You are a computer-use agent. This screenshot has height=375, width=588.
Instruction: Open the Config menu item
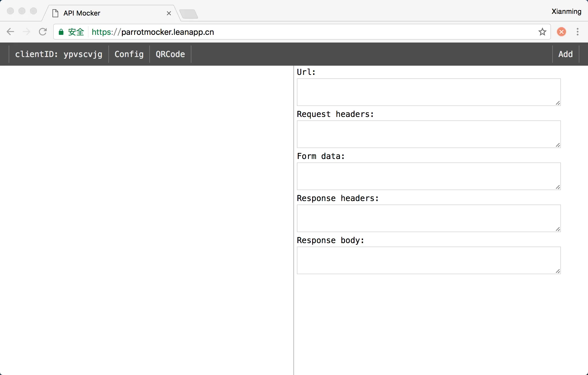pyautogui.click(x=129, y=54)
